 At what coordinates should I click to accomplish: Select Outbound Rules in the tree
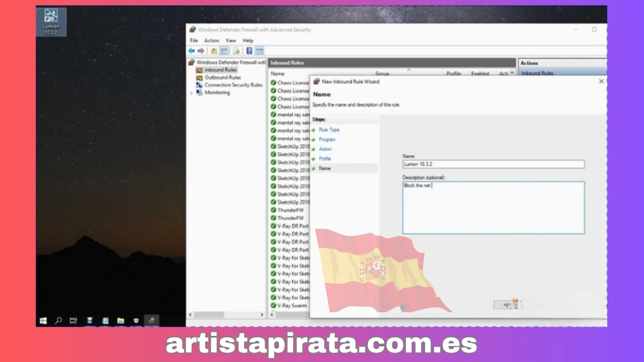(x=219, y=77)
